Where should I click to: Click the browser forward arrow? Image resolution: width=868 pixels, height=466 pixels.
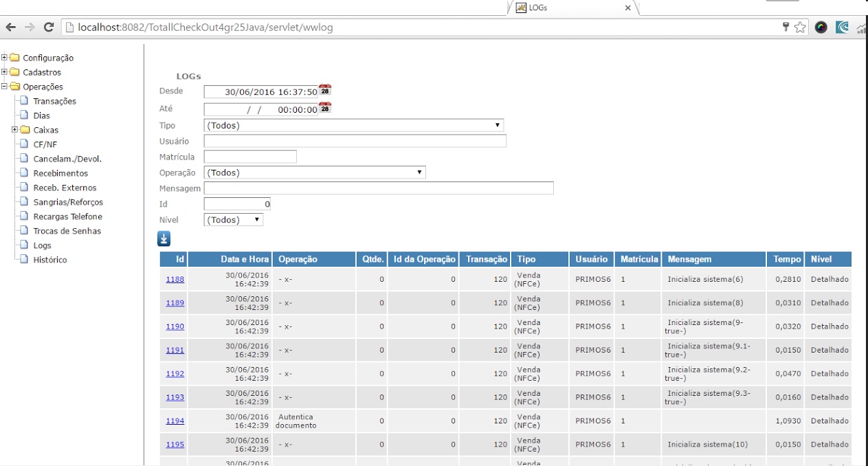pyautogui.click(x=30, y=27)
